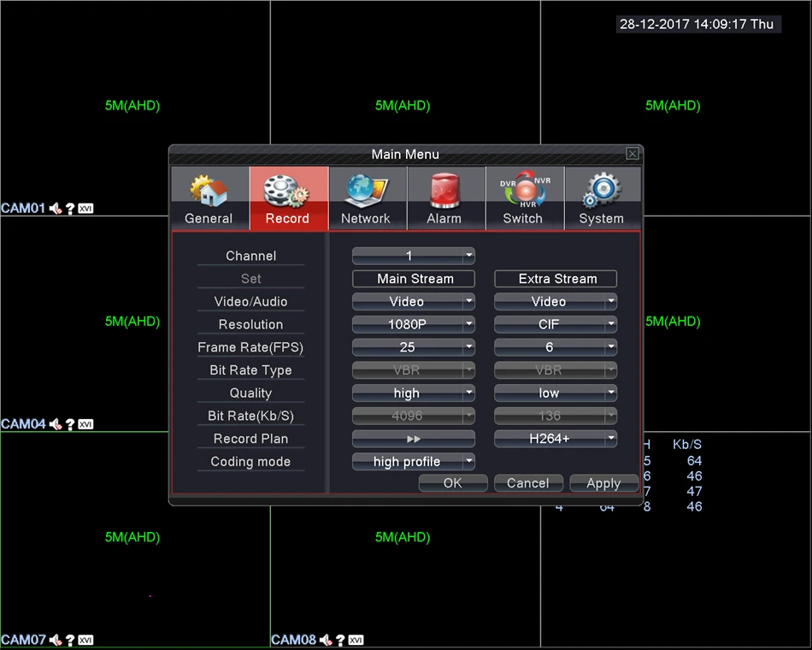Click CAM07 XVI badge icon
The width and height of the screenshot is (812, 650).
85,640
